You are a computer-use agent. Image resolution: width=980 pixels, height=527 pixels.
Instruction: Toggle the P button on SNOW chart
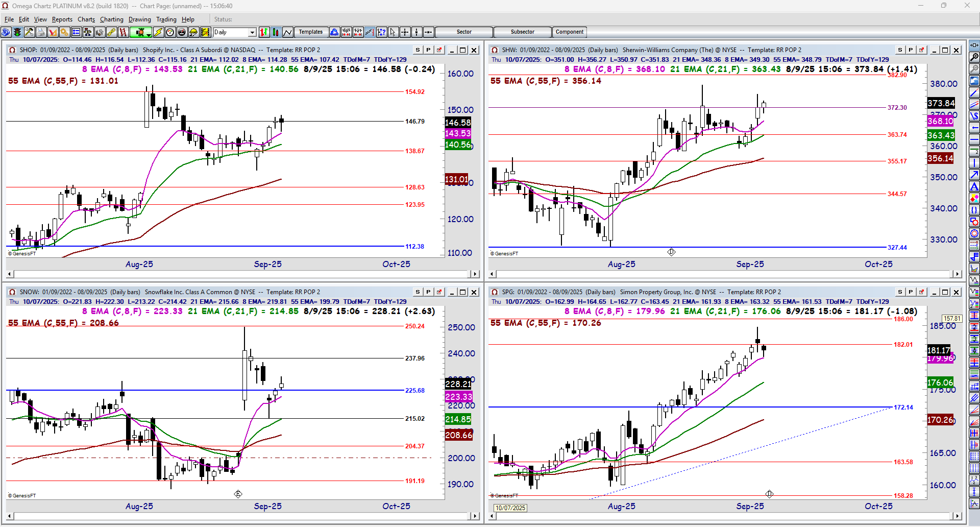coord(428,292)
